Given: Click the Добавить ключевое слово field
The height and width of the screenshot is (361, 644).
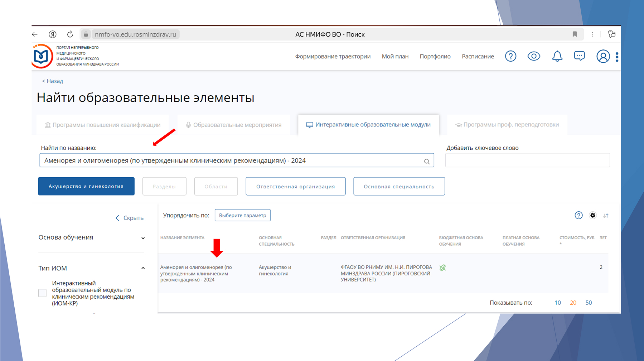Looking at the screenshot, I should click(x=528, y=160).
